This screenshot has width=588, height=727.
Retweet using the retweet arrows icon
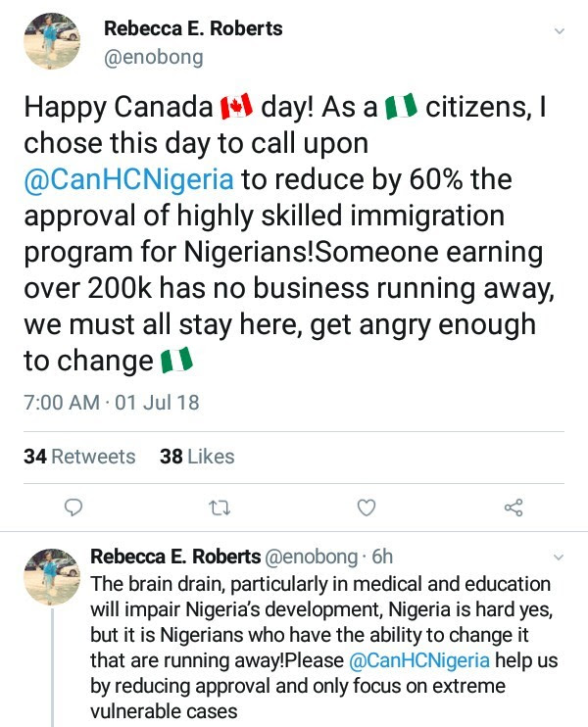coord(220,507)
